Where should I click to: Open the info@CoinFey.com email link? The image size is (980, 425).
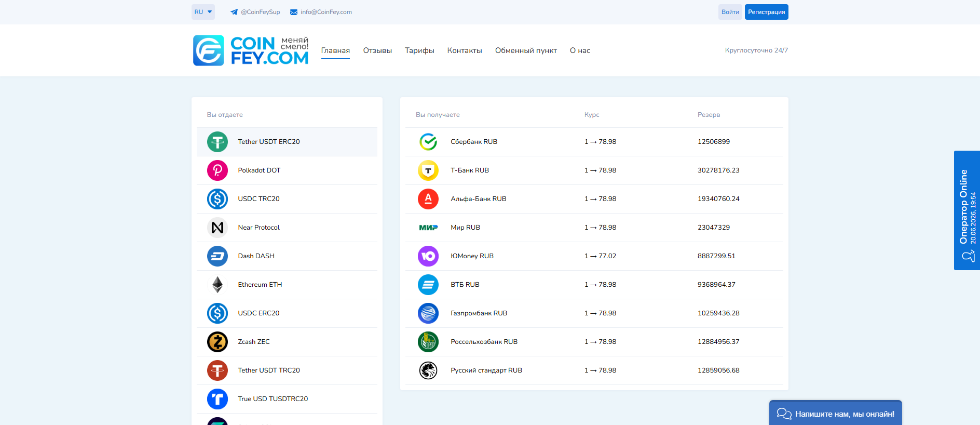tap(326, 12)
